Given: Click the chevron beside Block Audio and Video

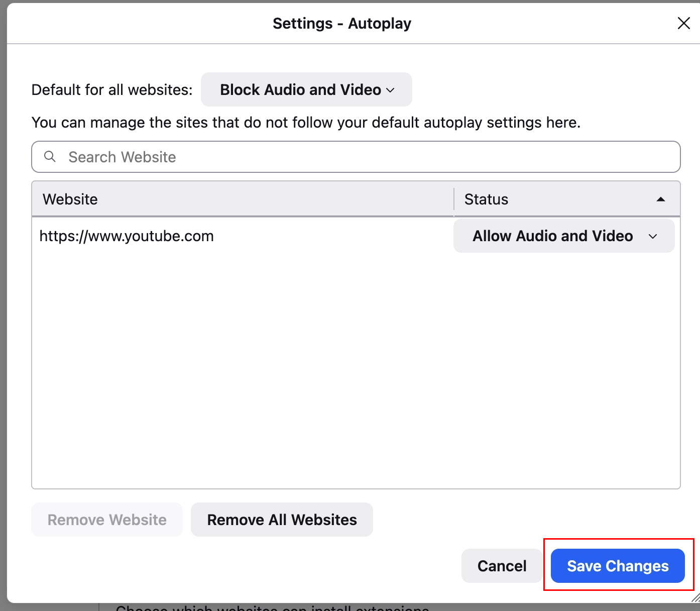Looking at the screenshot, I should pos(390,90).
